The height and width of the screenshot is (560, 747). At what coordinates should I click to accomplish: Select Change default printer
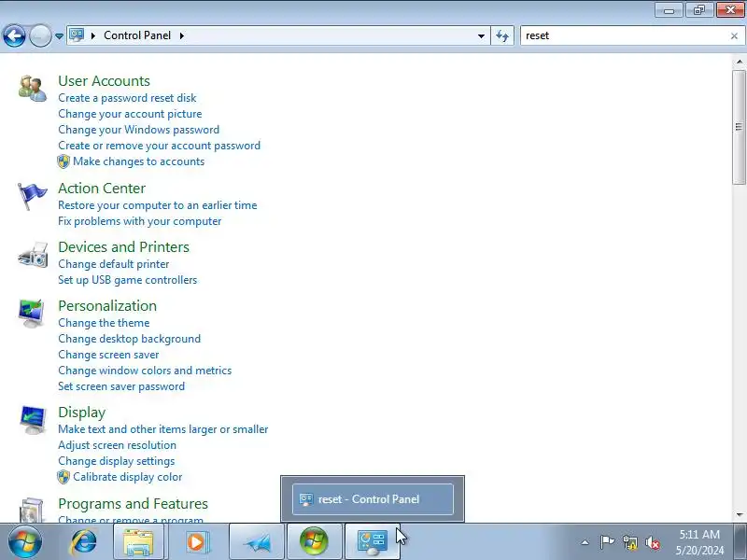coord(113,264)
